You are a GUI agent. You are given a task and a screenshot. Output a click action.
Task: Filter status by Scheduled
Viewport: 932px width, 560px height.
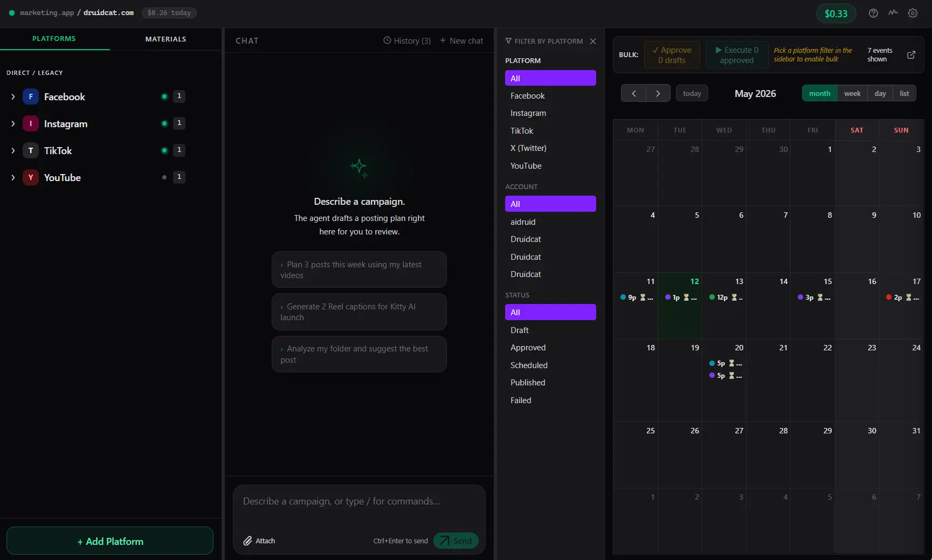[x=550, y=365]
